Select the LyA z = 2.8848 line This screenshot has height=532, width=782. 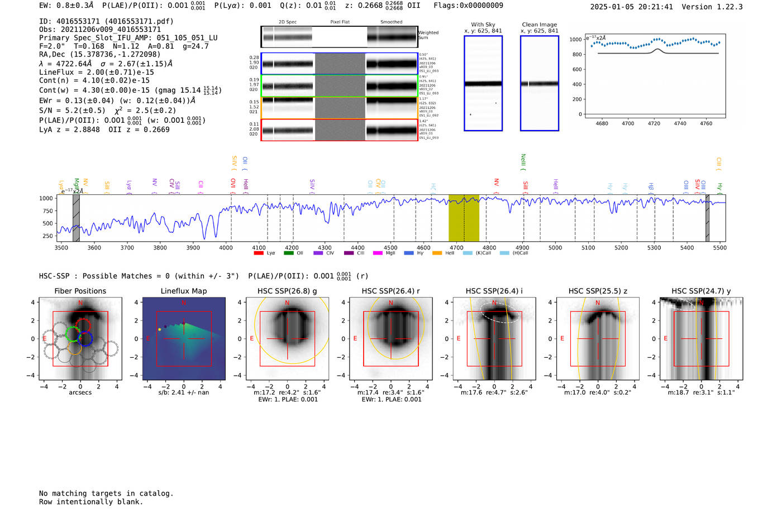click(104, 130)
